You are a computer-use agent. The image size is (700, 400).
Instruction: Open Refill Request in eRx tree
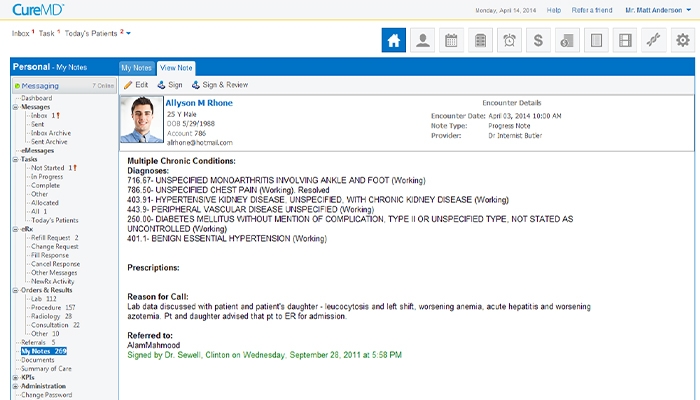pyautogui.click(x=54, y=238)
